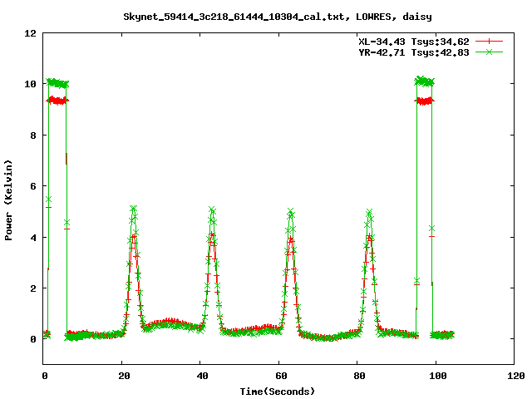
Task: Click the second green calibration plateau near 10 K
Action: pyautogui.click(x=424, y=81)
